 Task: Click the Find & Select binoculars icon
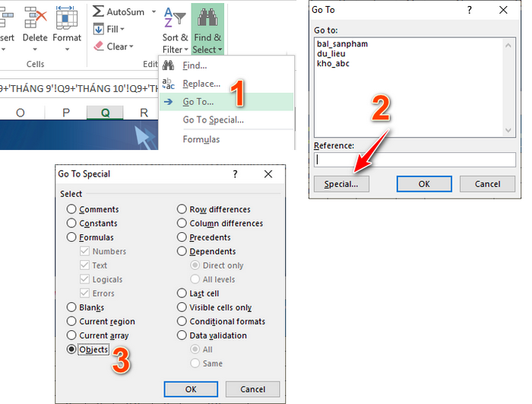tap(207, 17)
